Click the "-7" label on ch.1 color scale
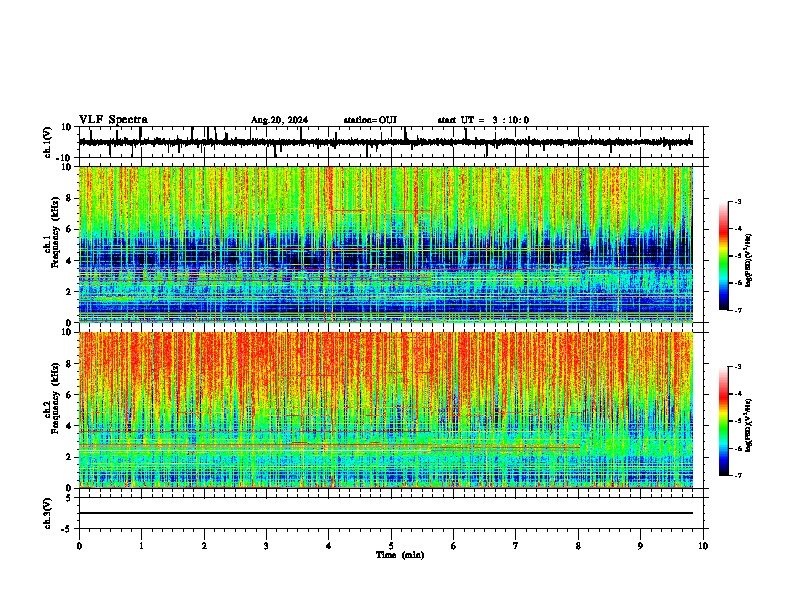This screenshot has height=612, width=792. click(737, 310)
